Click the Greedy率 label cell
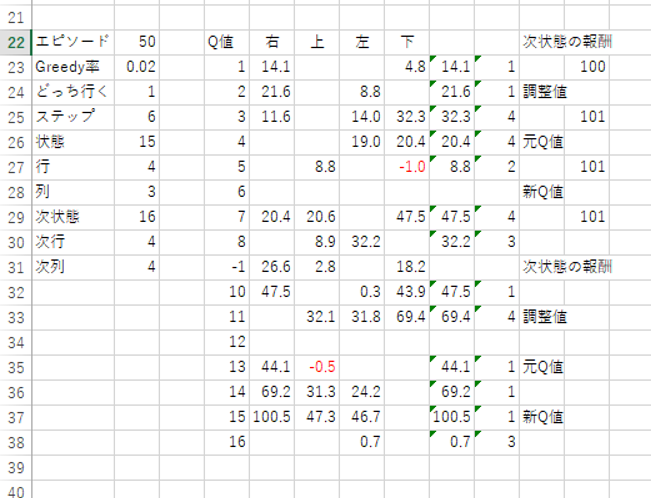The width and height of the screenshot is (651, 498). click(x=73, y=67)
